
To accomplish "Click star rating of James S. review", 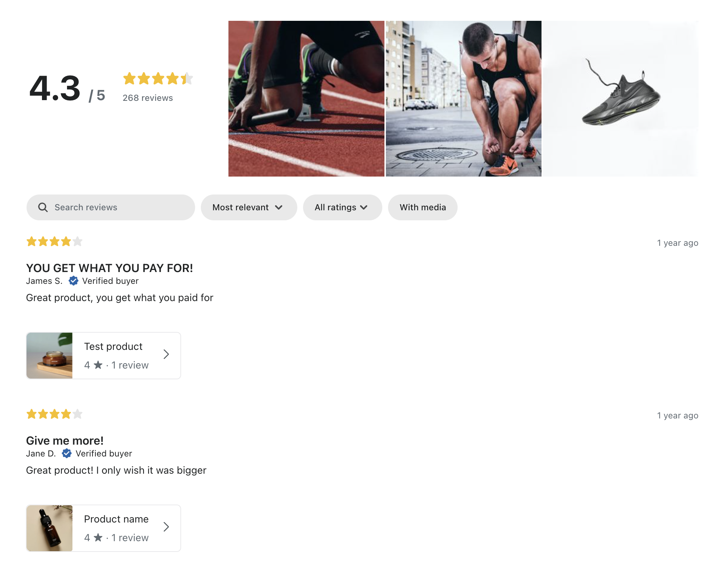I will point(55,242).
